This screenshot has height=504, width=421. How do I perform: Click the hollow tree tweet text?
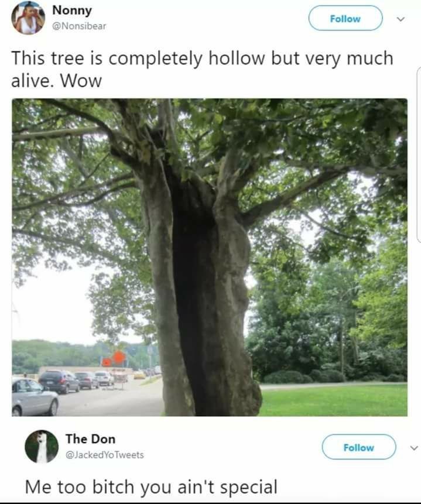click(x=202, y=69)
